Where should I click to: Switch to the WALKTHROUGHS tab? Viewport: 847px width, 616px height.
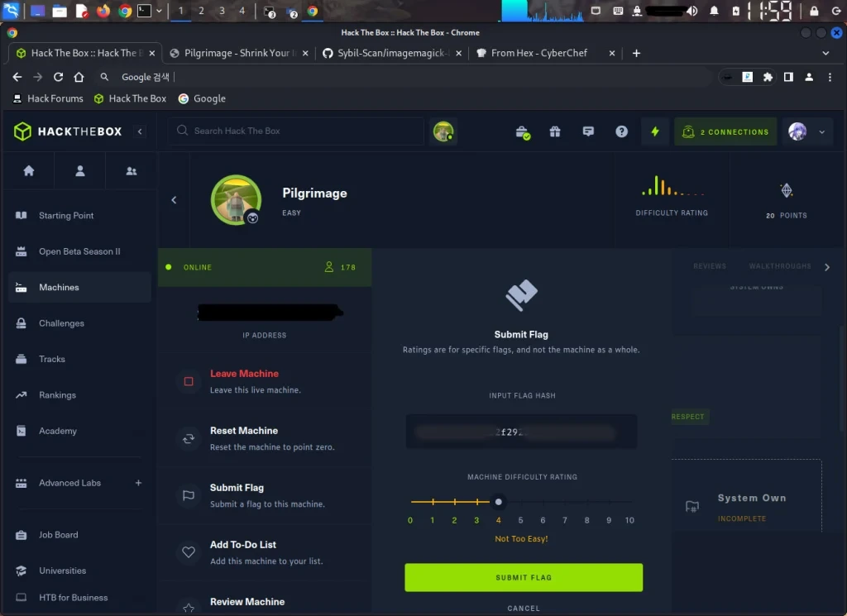(779, 266)
